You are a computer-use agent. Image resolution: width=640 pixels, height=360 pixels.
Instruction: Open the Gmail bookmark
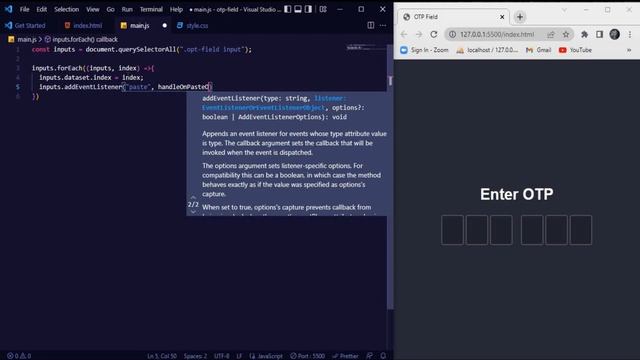click(538, 50)
